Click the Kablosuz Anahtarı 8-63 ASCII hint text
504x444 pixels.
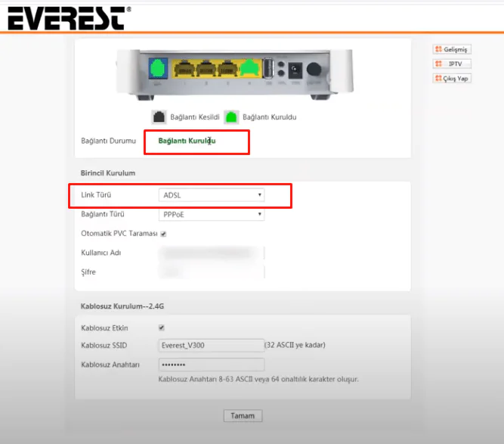point(258,380)
